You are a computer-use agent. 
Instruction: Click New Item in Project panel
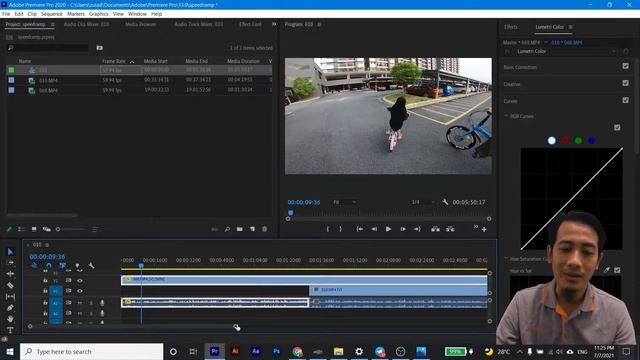pyautogui.click(x=252, y=229)
